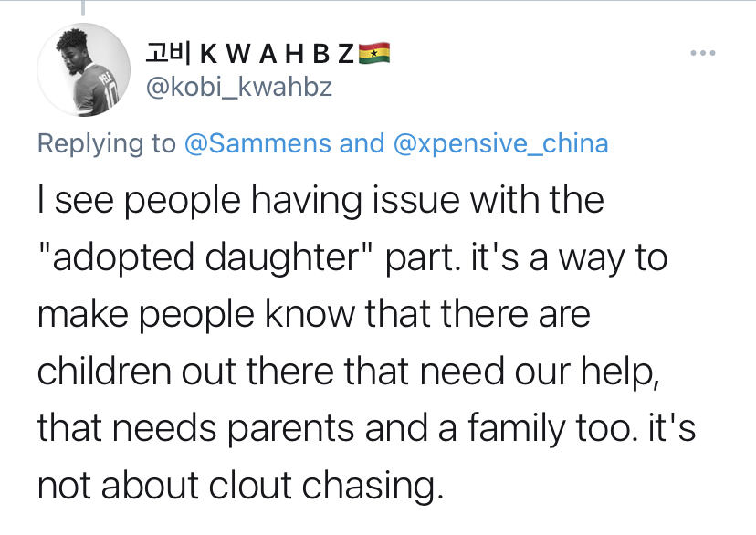Click the "Replying to" label
The image size is (756, 535).
107,143
